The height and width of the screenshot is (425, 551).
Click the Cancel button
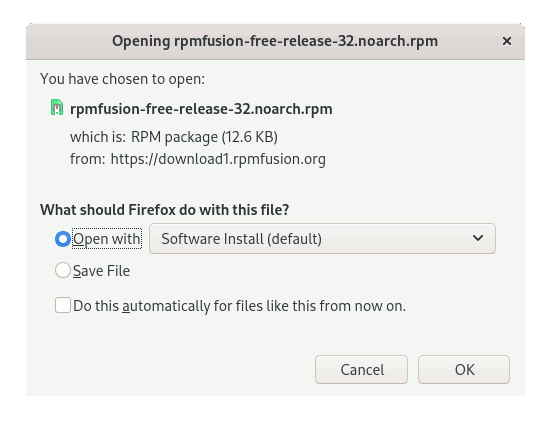point(361,369)
